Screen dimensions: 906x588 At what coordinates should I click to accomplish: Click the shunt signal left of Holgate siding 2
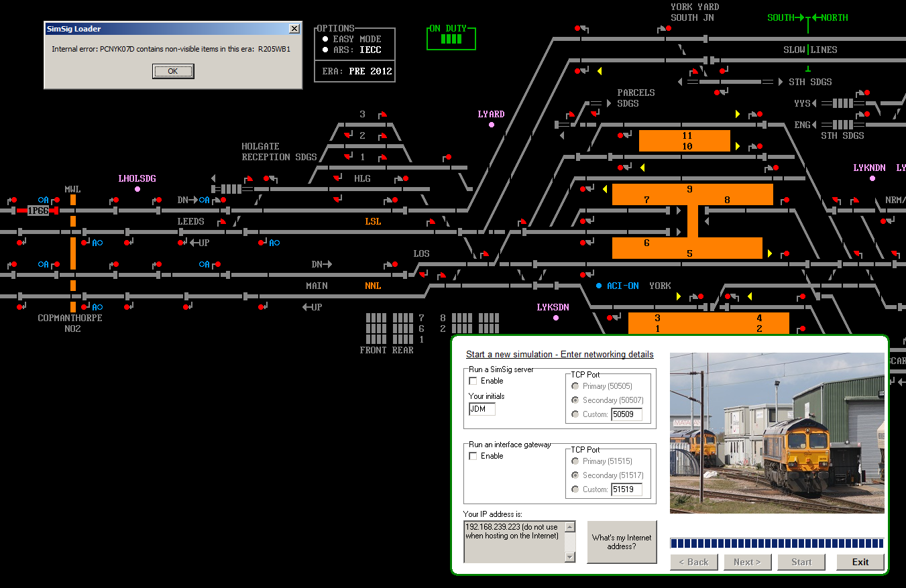pyautogui.click(x=348, y=136)
